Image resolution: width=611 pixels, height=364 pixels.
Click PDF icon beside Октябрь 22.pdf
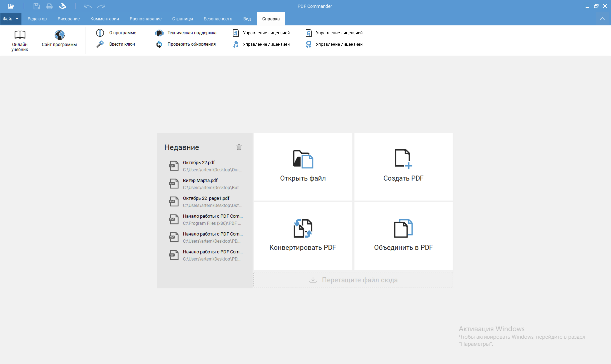pyautogui.click(x=174, y=166)
